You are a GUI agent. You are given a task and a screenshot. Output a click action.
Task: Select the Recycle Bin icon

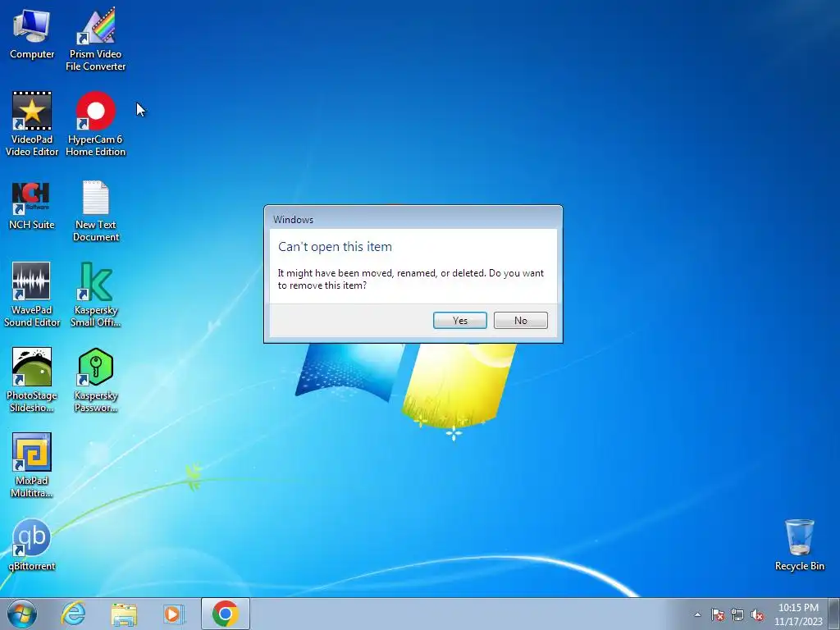(x=799, y=545)
